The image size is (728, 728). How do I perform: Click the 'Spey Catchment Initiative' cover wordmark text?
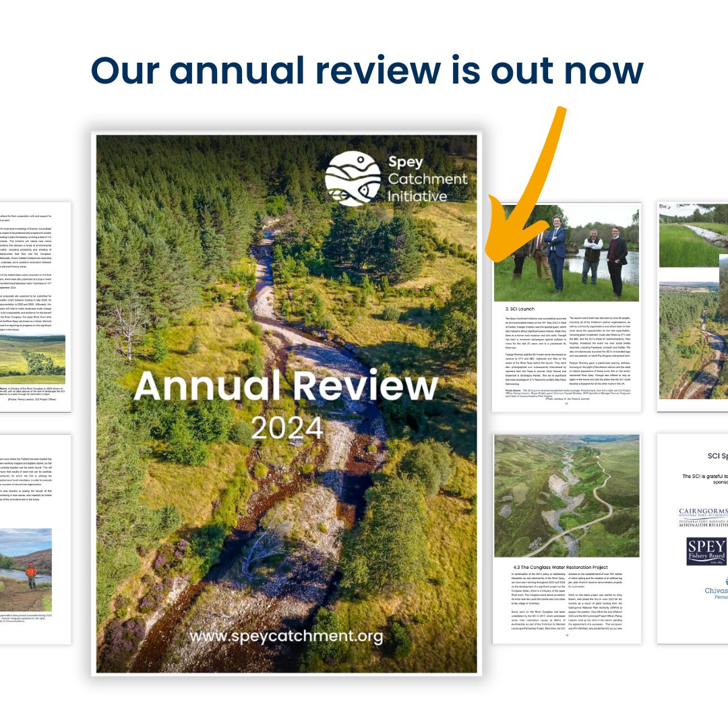427,179
